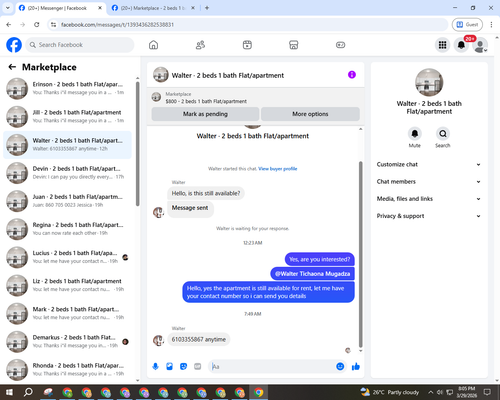
Task: Choose a sticker icon
Action: [x=183, y=367]
